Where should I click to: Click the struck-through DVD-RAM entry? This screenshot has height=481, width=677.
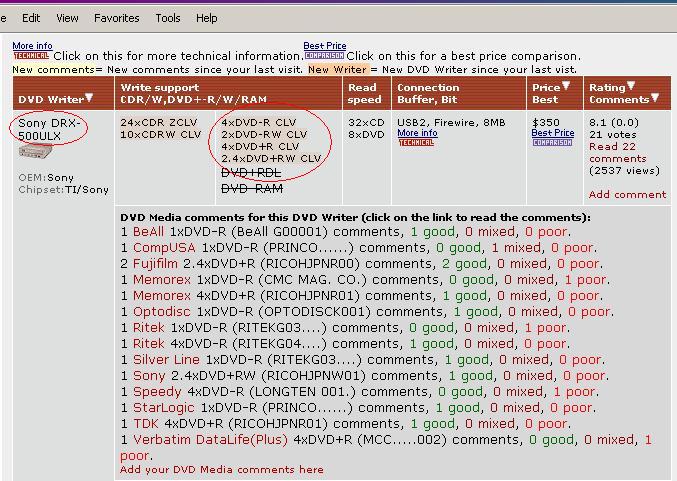(252, 189)
